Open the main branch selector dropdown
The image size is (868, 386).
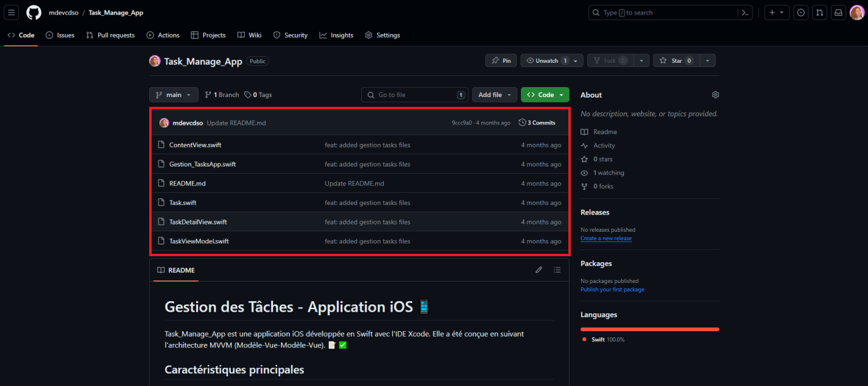coord(174,95)
